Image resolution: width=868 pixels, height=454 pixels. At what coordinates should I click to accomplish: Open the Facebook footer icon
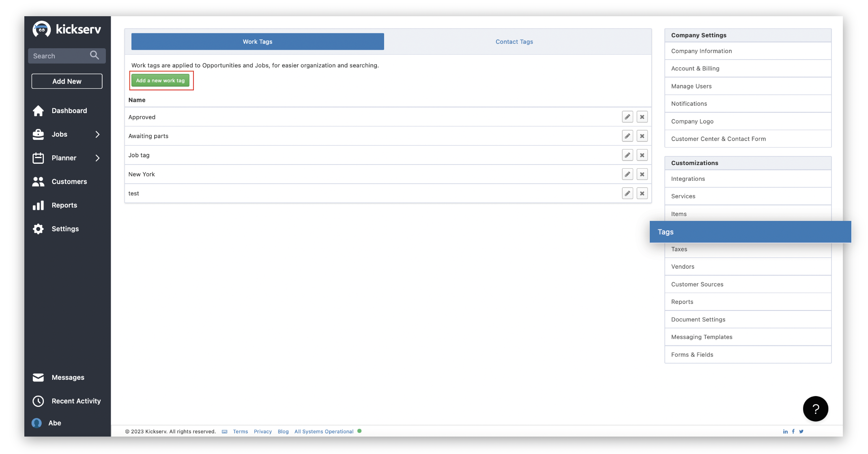click(x=793, y=431)
